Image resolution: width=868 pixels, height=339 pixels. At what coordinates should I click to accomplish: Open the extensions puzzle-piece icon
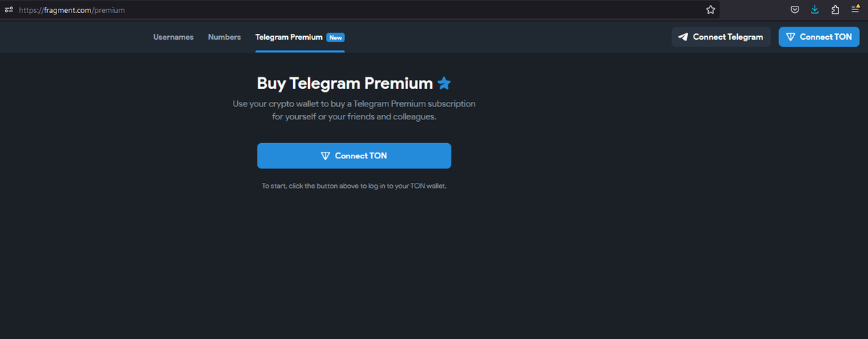[835, 10]
